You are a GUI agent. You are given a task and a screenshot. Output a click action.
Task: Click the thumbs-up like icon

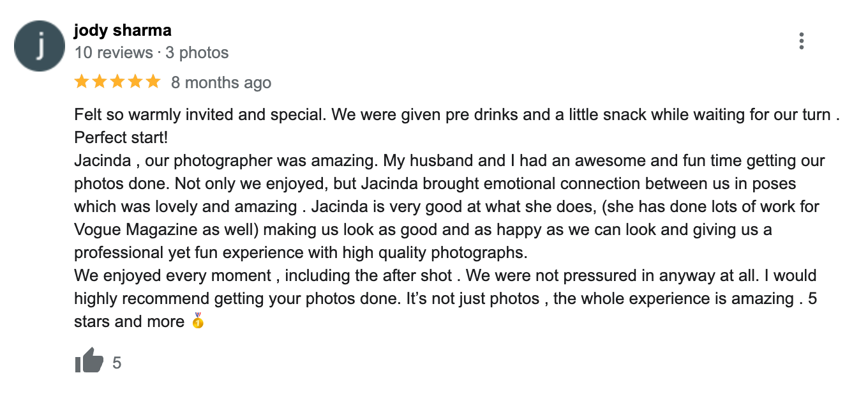pos(89,361)
